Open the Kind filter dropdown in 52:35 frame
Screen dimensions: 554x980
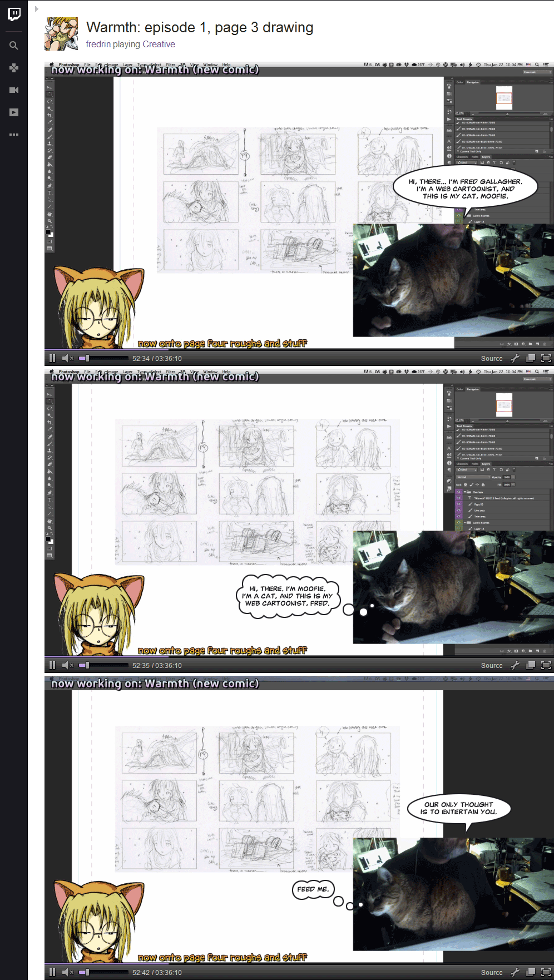[x=467, y=469]
